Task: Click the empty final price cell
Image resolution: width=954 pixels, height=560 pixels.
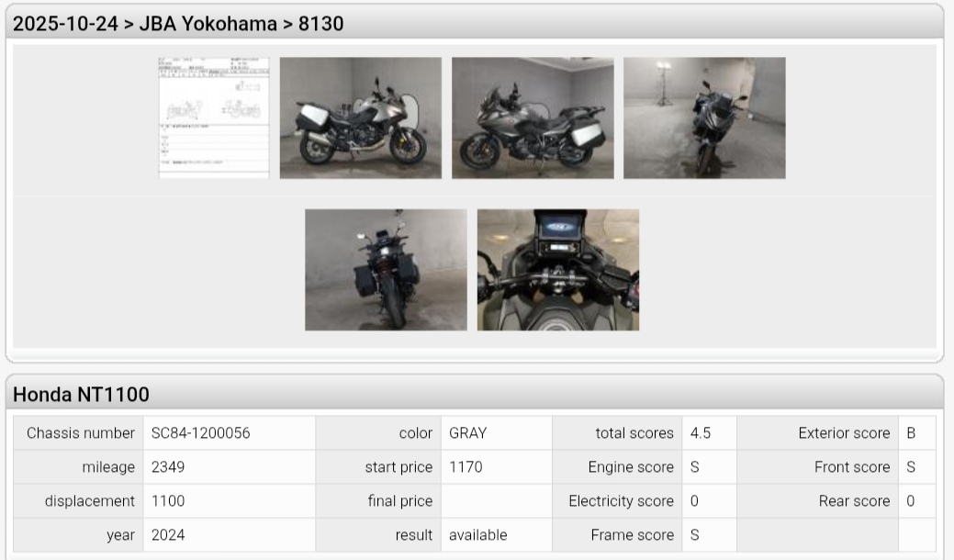Action: (x=497, y=501)
